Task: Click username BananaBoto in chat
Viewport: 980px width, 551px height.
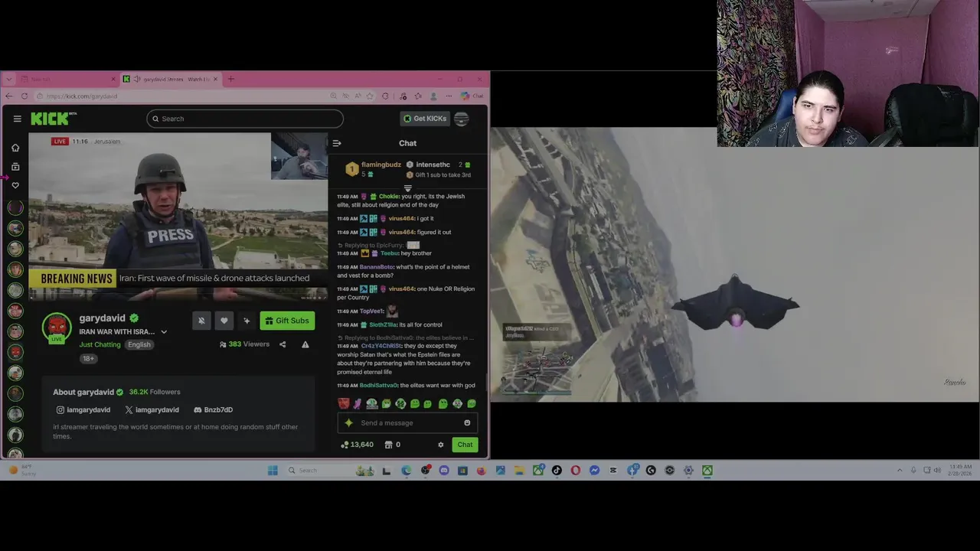Action: click(376, 267)
